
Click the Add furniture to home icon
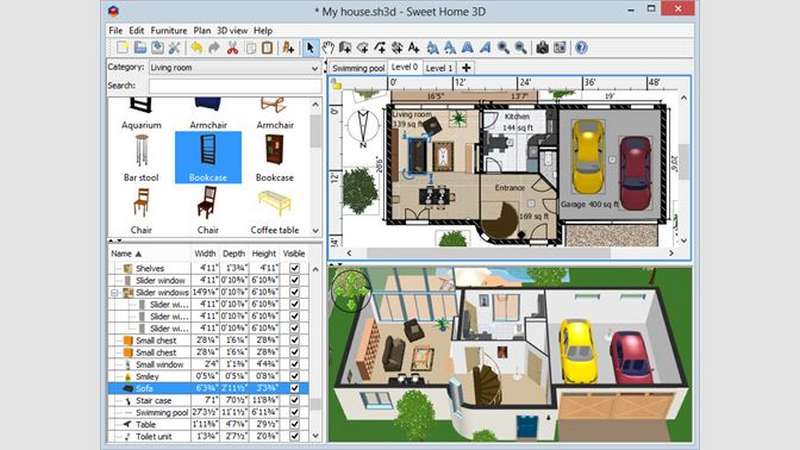[288, 48]
